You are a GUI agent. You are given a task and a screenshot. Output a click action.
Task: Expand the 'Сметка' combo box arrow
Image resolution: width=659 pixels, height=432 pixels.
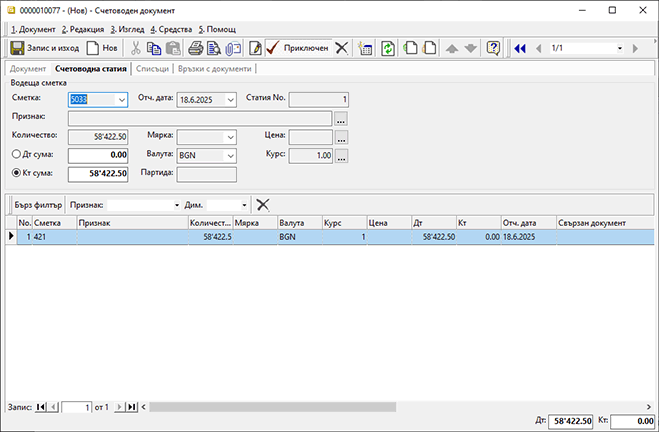121,100
